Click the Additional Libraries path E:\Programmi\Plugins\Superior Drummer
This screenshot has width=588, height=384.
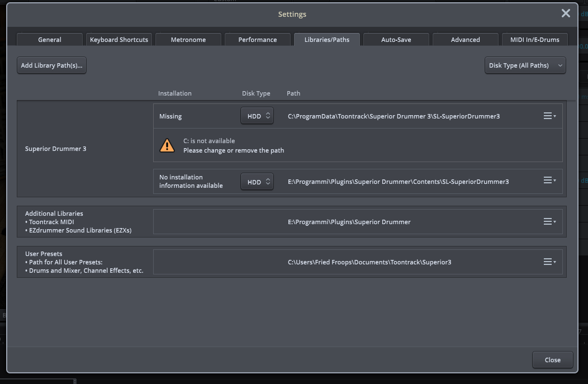pos(349,222)
